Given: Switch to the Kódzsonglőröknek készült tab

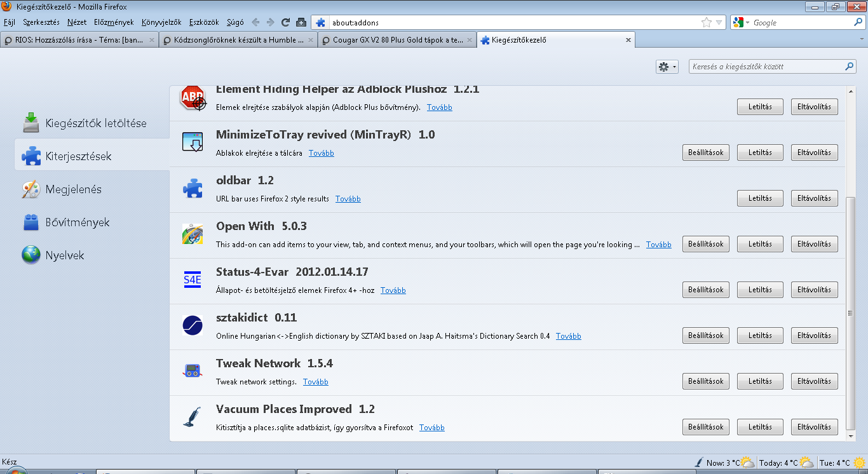Looking at the screenshot, I should pos(238,40).
